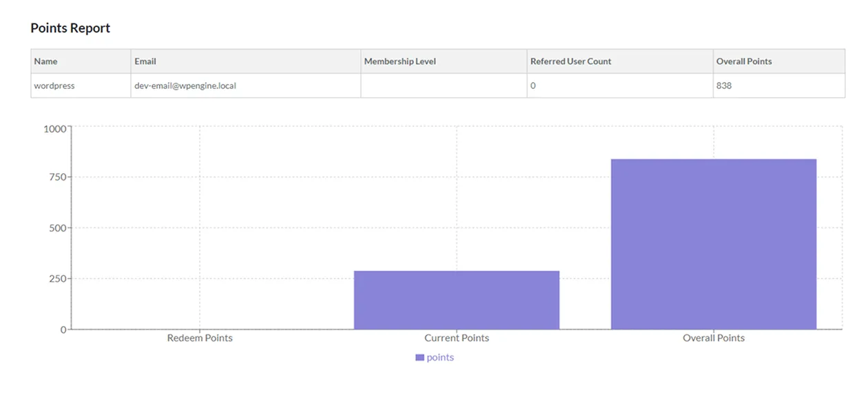Select the Name column header

81,61
